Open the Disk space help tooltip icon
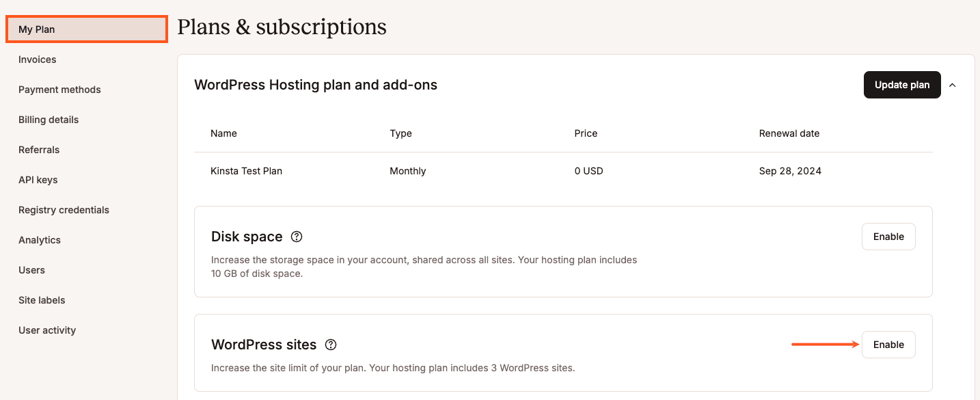The height and width of the screenshot is (400, 980). tap(296, 236)
